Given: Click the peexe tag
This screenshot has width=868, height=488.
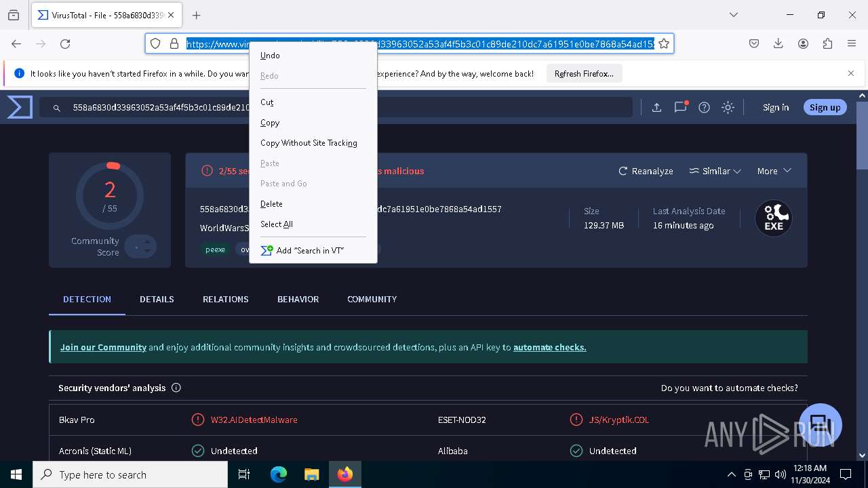Looking at the screenshot, I should click(215, 249).
